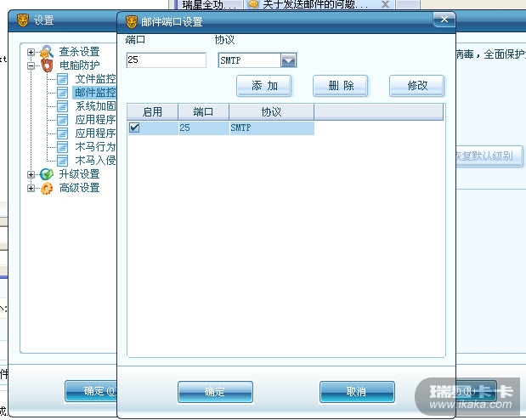Click the Rising tiger icon in the 邮件端口设置 title bar

click(132, 22)
